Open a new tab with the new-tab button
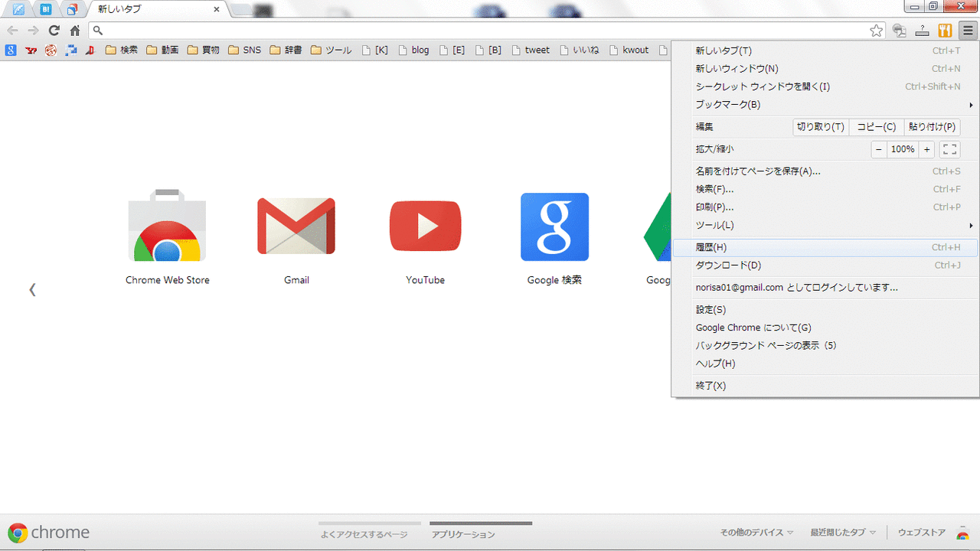980x551 pixels. 241,9
